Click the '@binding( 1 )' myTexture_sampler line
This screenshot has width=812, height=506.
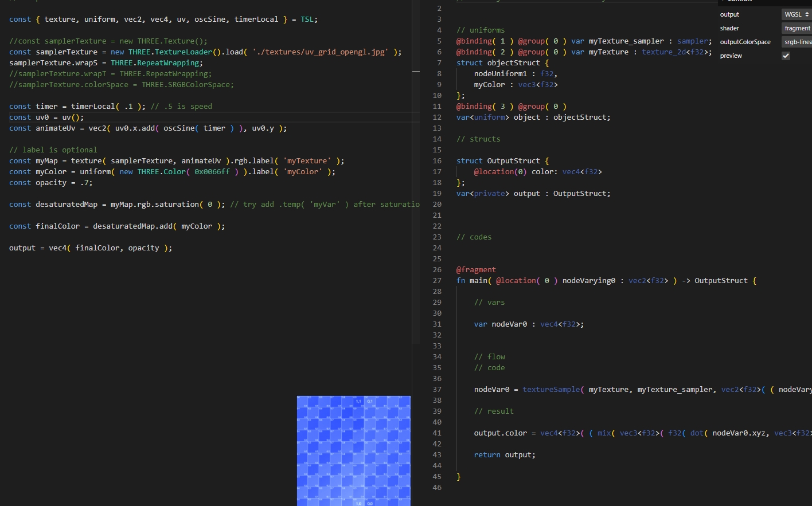coord(584,41)
